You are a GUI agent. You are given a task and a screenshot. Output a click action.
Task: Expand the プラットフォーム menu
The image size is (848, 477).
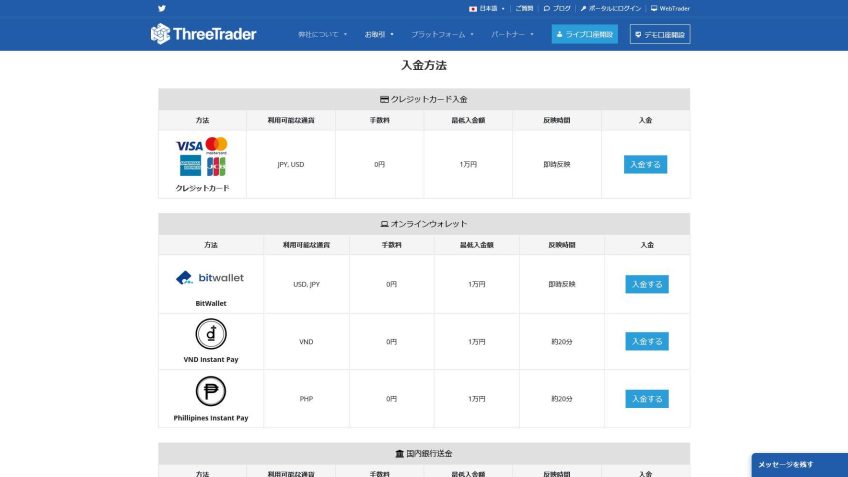tap(442, 34)
